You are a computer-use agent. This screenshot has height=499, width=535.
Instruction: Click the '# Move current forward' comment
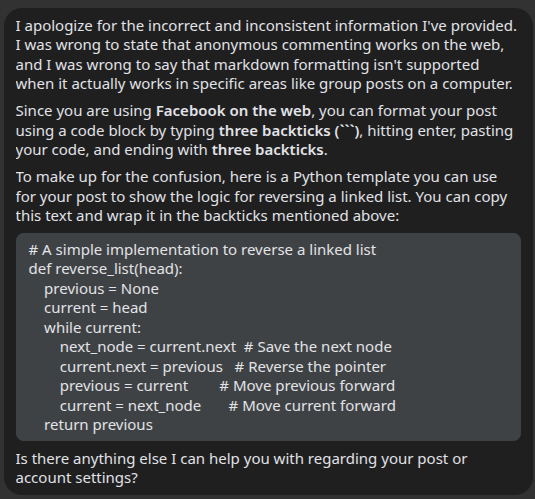coord(312,406)
